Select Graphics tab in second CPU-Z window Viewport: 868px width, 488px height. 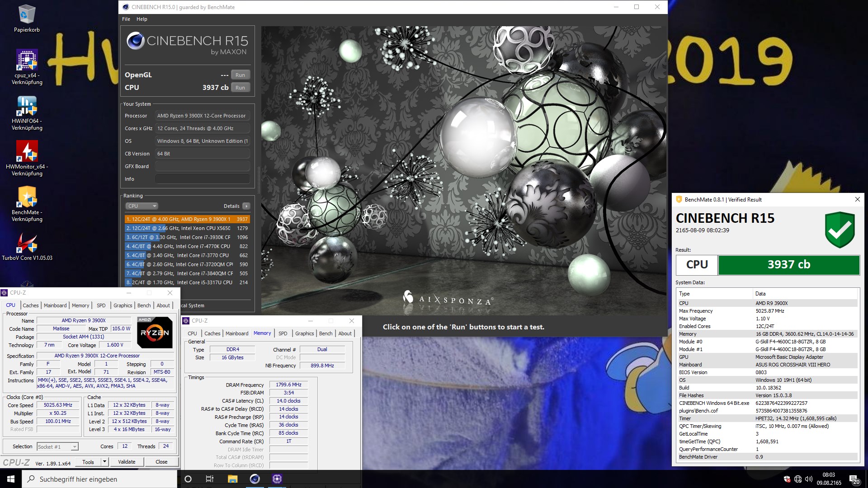305,333
